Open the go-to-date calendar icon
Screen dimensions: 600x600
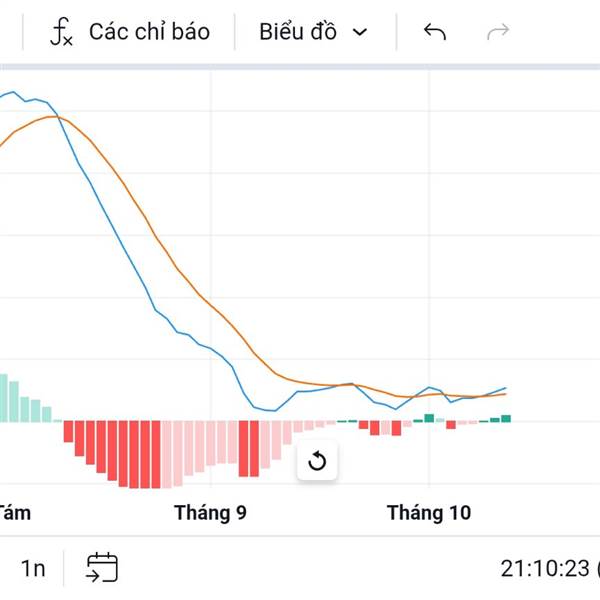tap(102, 568)
